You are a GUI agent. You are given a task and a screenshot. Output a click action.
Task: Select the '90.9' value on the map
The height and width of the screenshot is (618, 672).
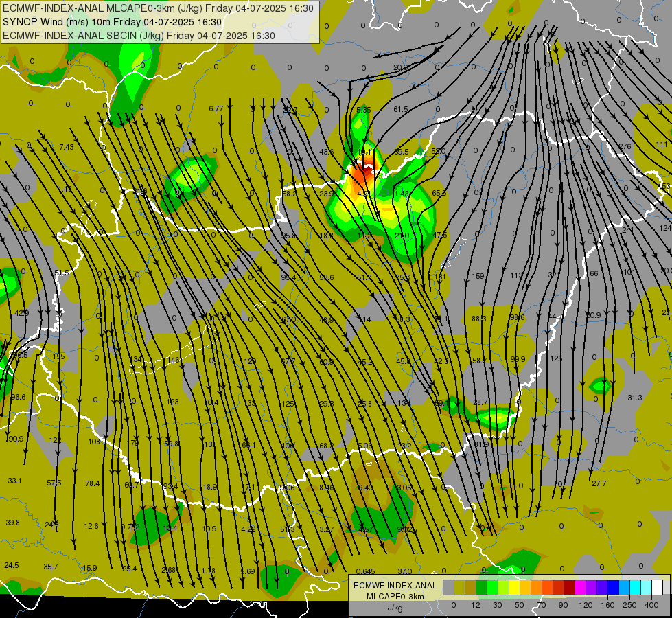click(x=16, y=439)
